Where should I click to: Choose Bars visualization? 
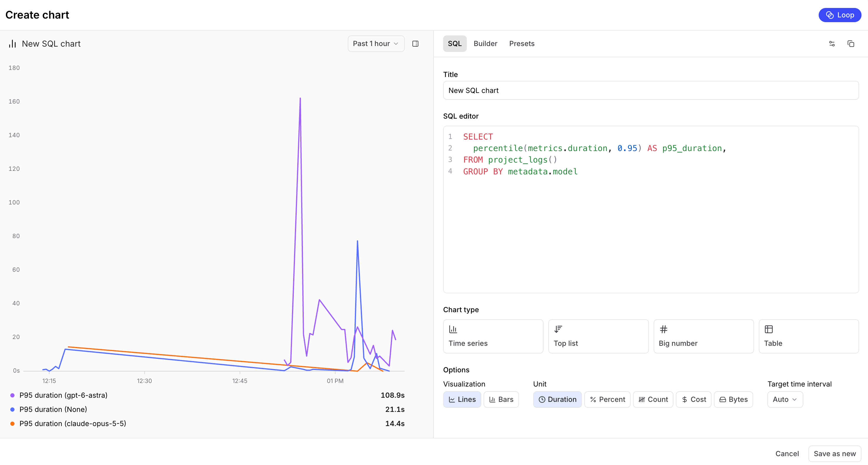[501, 399]
